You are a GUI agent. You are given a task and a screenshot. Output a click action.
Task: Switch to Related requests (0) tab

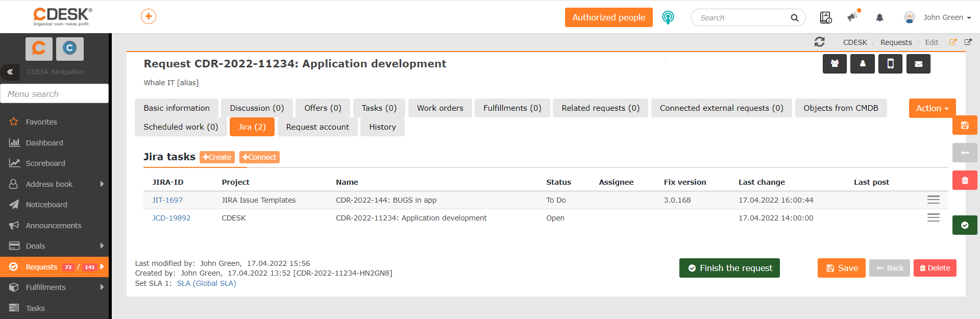(600, 108)
